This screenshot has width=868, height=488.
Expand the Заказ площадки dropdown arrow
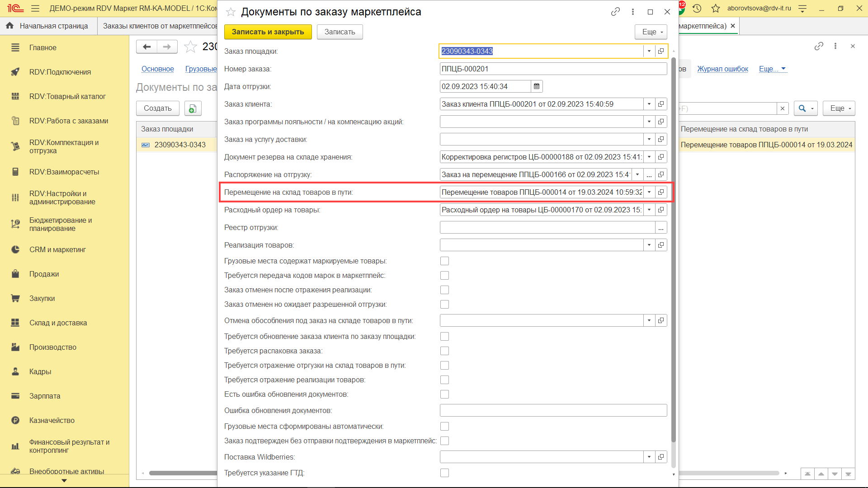pyautogui.click(x=649, y=51)
